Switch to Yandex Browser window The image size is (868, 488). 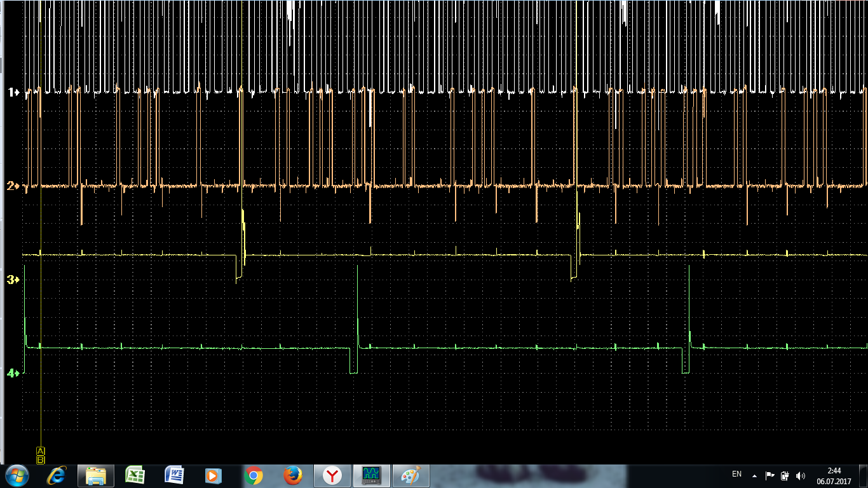tap(332, 475)
